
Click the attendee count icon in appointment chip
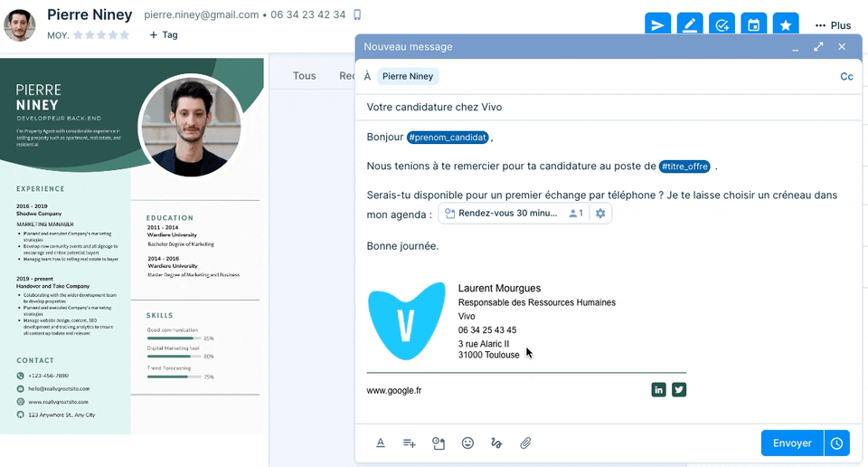pyautogui.click(x=576, y=214)
